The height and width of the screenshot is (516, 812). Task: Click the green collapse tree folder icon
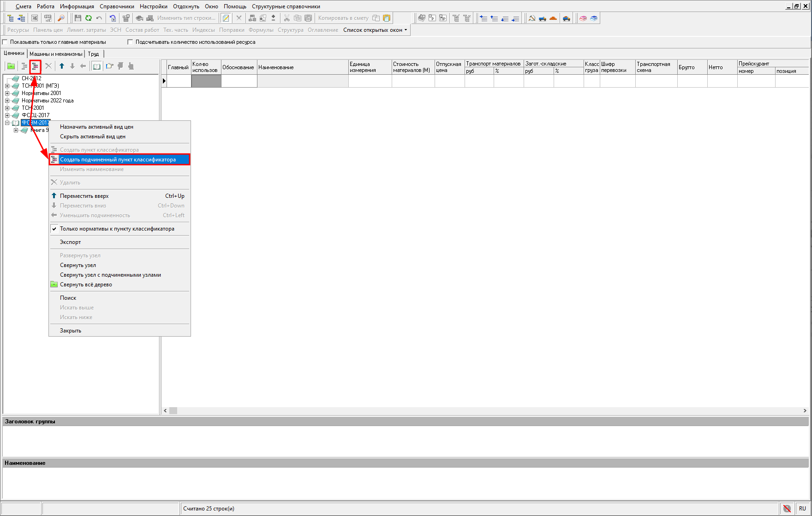11,66
